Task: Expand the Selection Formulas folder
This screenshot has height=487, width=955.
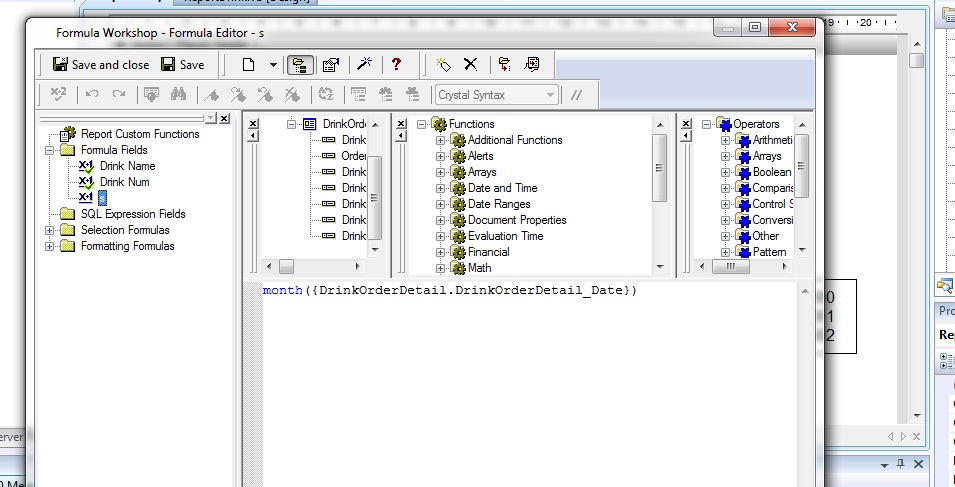Action: 50,230
